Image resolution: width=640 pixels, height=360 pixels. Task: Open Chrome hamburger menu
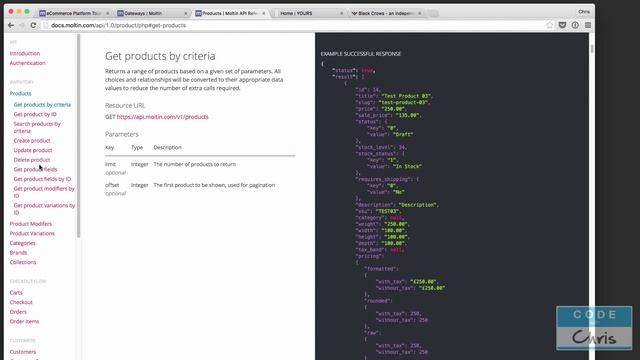click(588, 25)
